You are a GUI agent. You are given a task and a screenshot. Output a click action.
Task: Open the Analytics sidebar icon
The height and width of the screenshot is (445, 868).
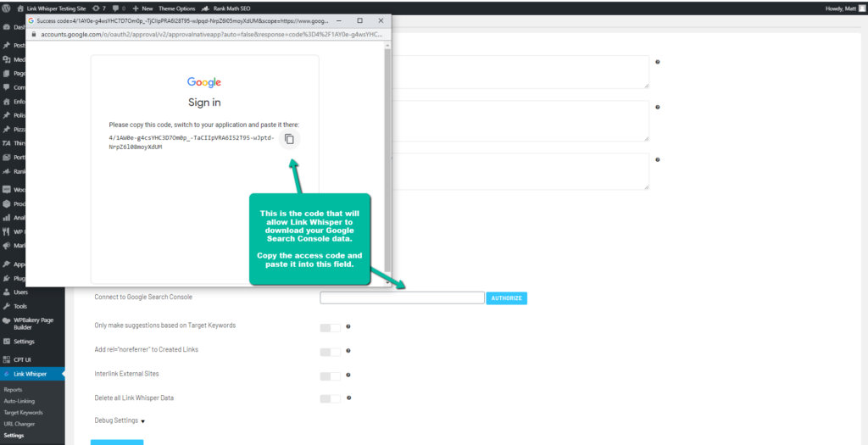pyautogui.click(x=7, y=218)
